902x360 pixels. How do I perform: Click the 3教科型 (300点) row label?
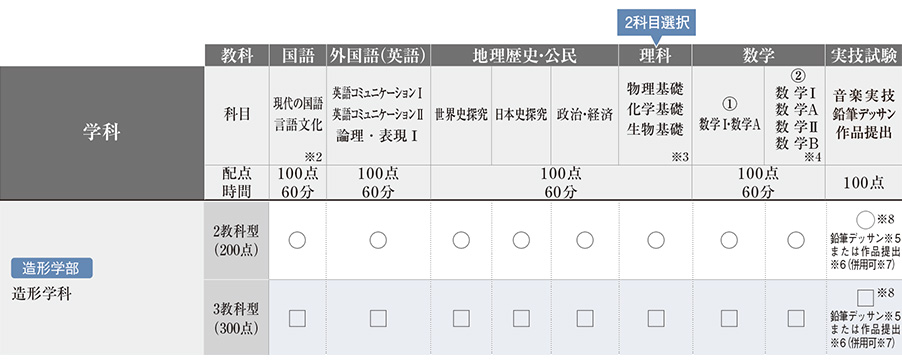point(236,318)
